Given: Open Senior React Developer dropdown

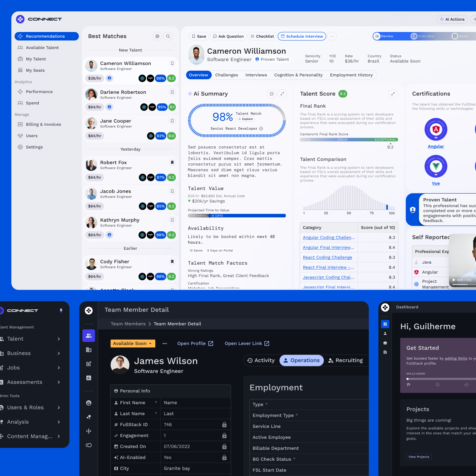Looking at the screenshot, I should [x=237, y=129].
